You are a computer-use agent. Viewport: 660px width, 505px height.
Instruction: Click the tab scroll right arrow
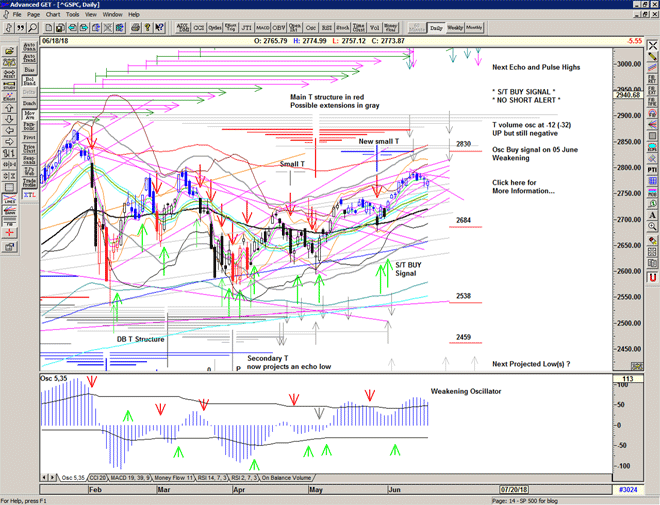click(52, 478)
